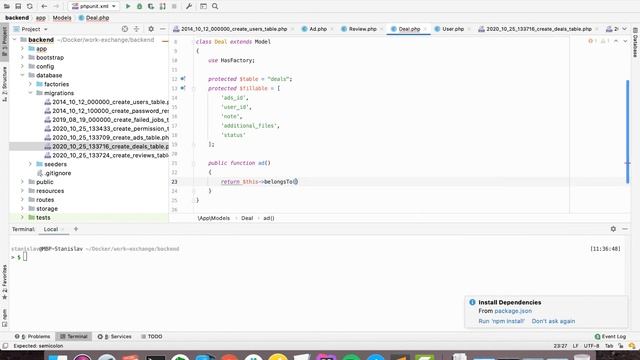Click the Expand/Collapse All icon in Project panel
Image resolution: width=640 pixels, height=360 pixels.
pos(137,29)
